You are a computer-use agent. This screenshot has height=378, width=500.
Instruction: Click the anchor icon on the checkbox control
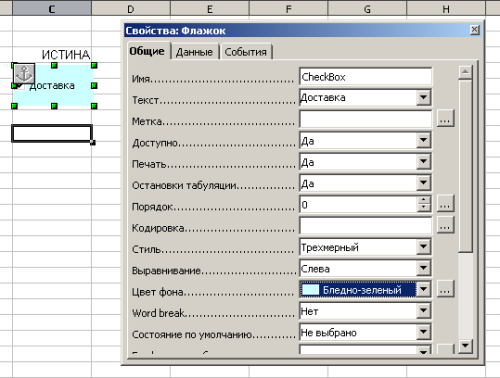pyautogui.click(x=24, y=74)
